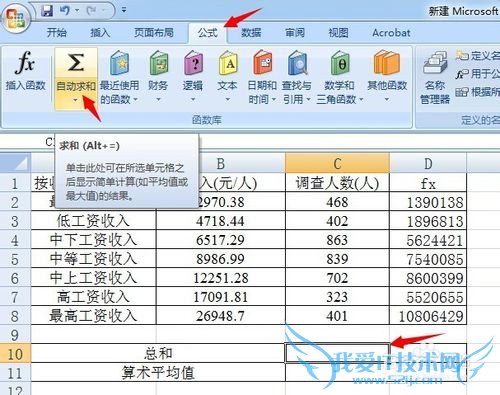The height and width of the screenshot is (395, 500).
Task: Open 查找与引用 functions icon
Action: click(x=297, y=63)
